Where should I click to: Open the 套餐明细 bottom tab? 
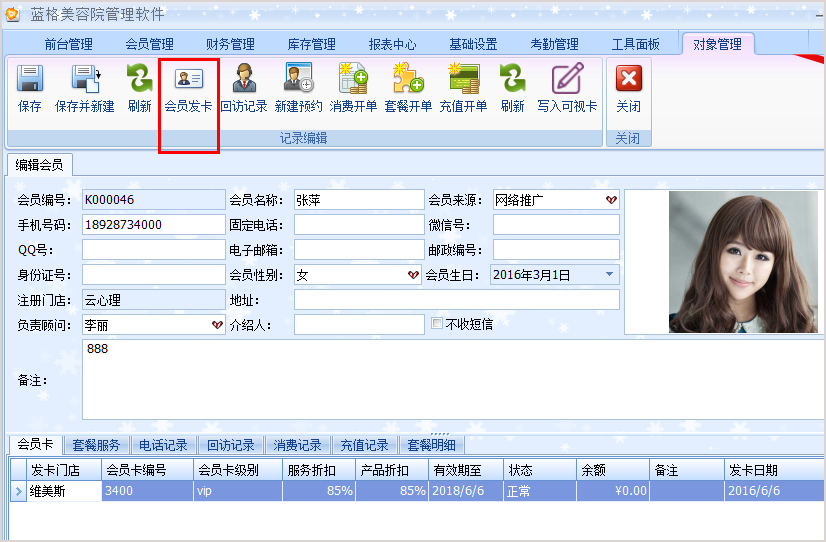(x=431, y=445)
